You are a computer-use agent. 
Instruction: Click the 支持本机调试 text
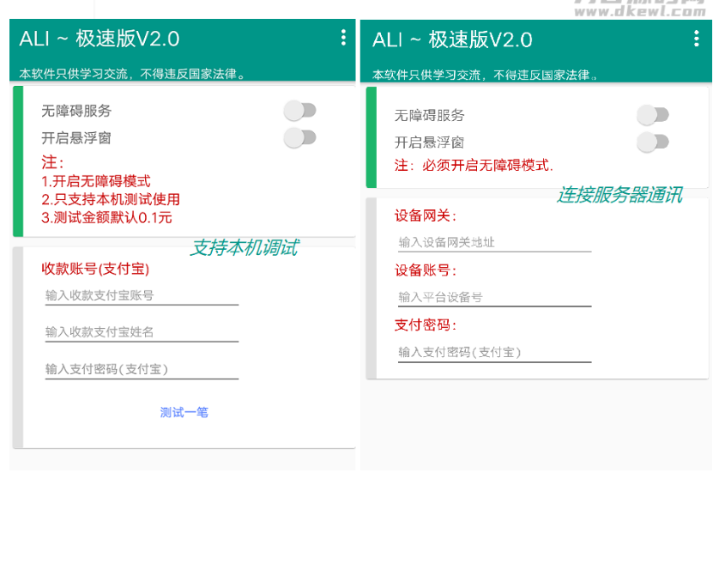(245, 249)
